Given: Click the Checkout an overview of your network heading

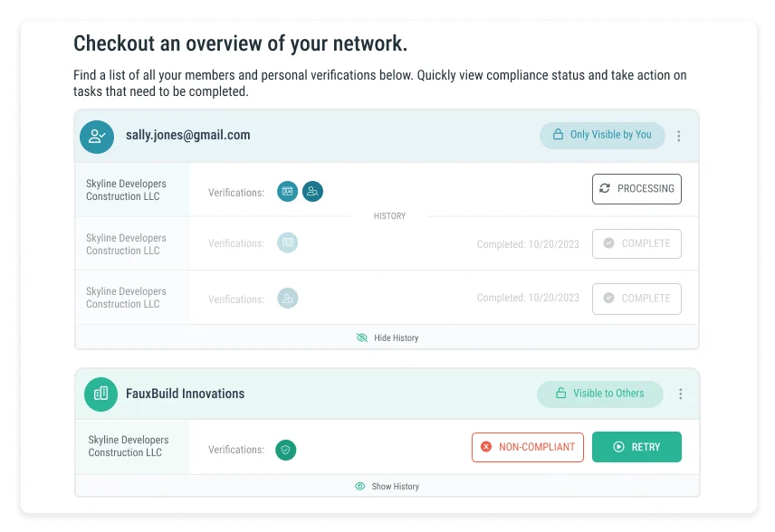Looking at the screenshot, I should 240,43.
